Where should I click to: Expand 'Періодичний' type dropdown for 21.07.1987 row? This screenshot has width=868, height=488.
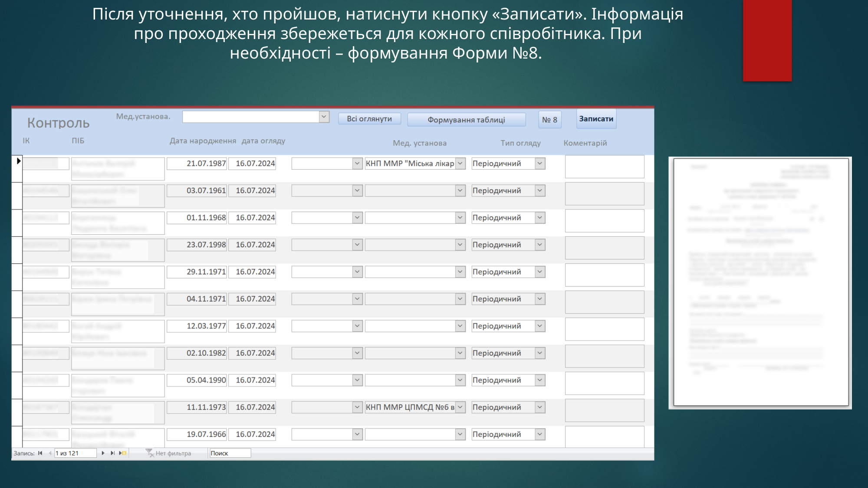point(540,164)
